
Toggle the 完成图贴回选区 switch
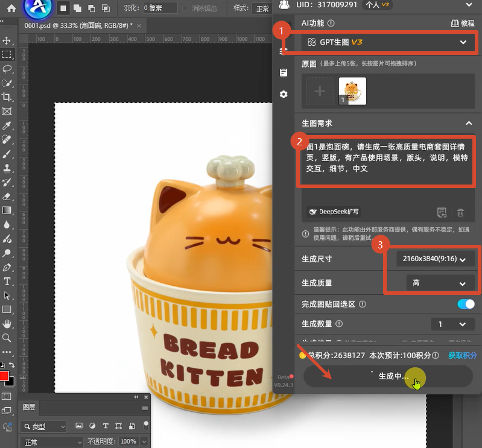(x=466, y=304)
